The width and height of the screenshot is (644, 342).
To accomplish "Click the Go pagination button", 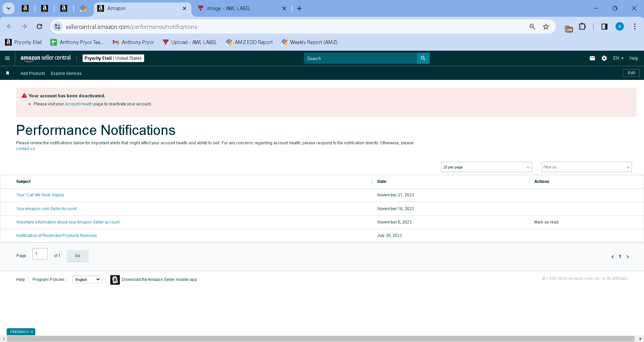I will click(x=77, y=256).
